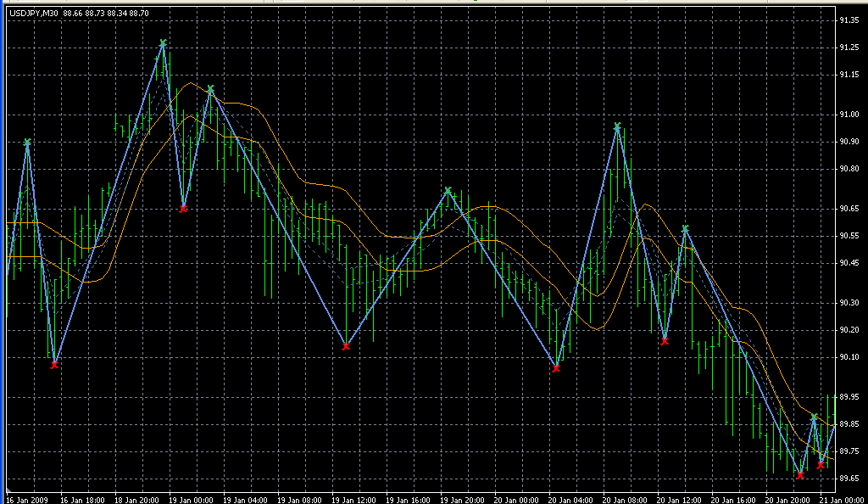Click the 21 Jan 00:00 time label

(843, 499)
